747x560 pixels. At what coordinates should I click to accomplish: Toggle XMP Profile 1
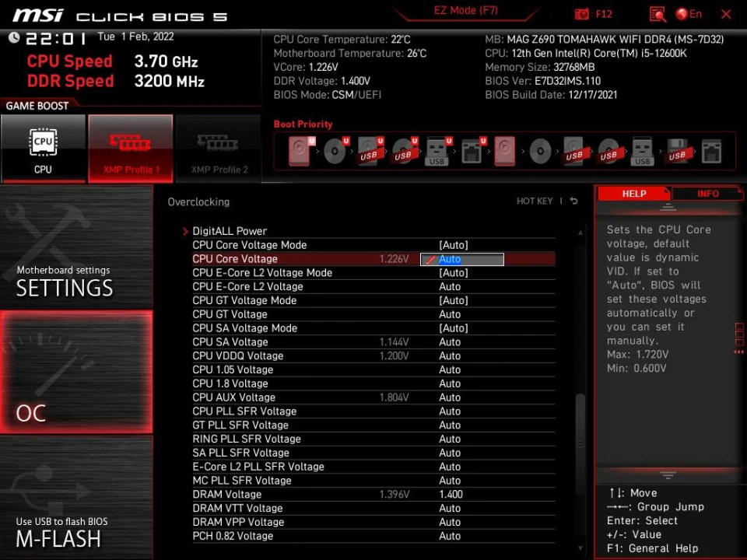[x=131, y=148]
